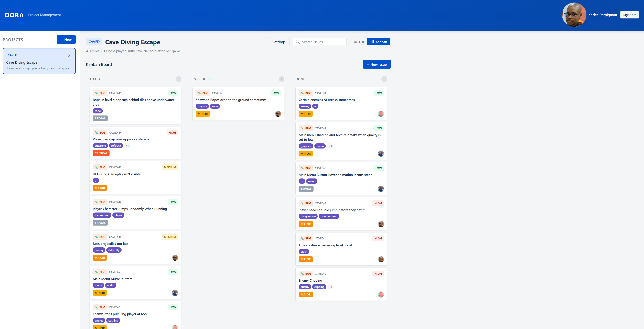This screenshot has height=329, width=644.
Task: Click the assignee avatar on CAVED-11 card
Action: (175, 258)
